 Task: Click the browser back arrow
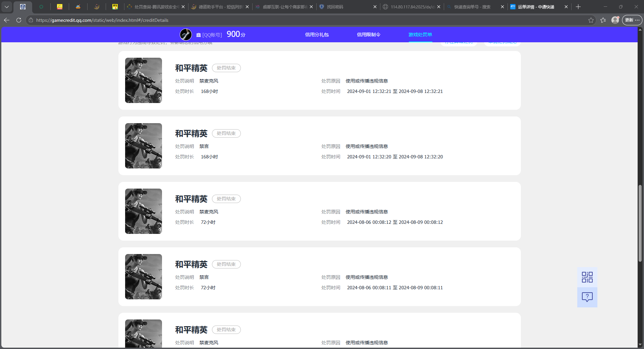pyautogui.click(x=7, y=20)
